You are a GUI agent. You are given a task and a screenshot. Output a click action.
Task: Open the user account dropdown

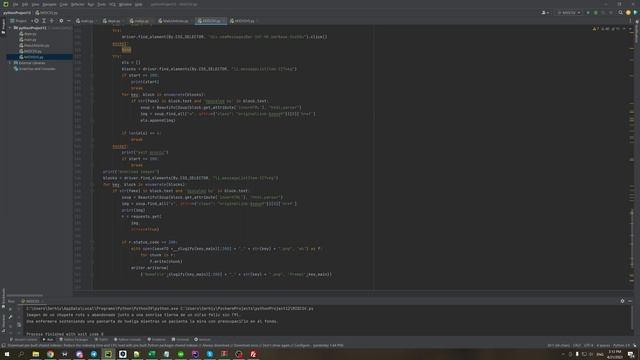point(545,13)
